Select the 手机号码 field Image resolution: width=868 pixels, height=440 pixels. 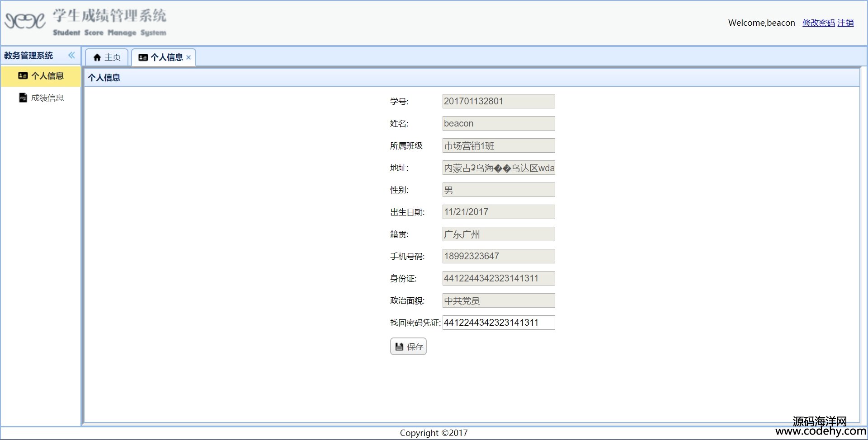coord(498,256)
